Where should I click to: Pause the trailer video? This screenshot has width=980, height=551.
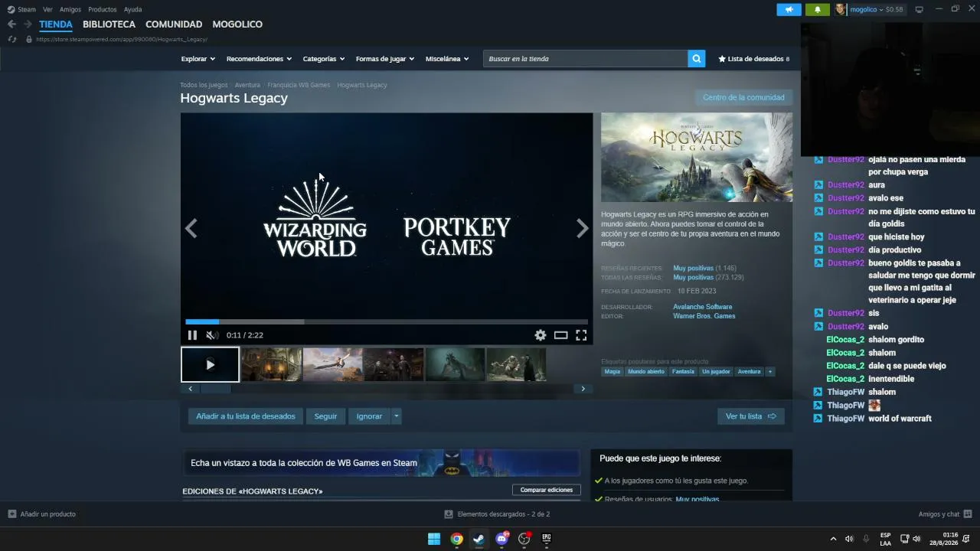[x=192, y=335]
